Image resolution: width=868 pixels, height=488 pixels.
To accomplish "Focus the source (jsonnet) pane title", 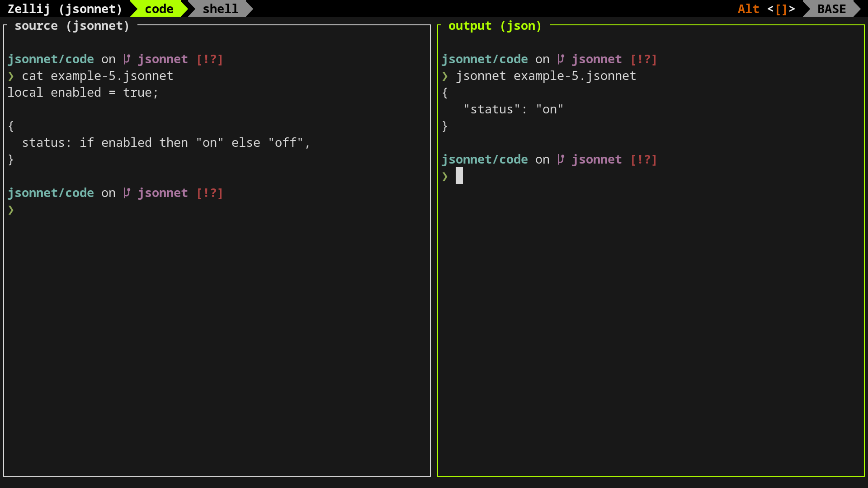I will [x=72, y=26].
